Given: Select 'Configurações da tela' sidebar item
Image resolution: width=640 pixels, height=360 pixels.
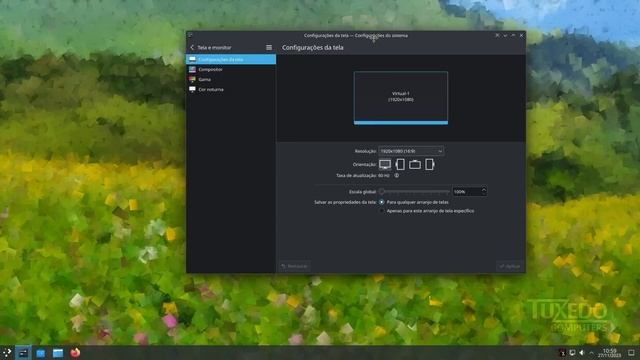Looking at the screenshot, I should click(x=231, y=60).
